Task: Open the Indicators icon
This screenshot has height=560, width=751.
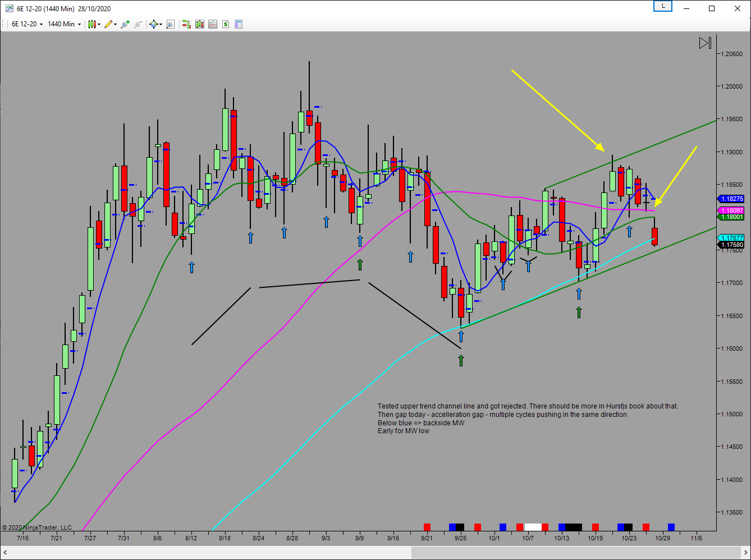Action: pos(213,24)
